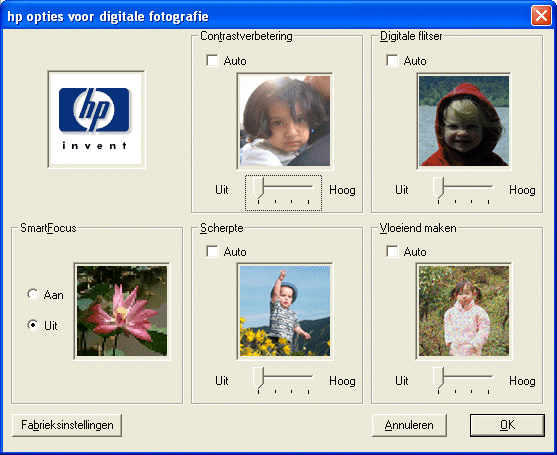Click the Digitale flitser slider handle
Screen dimensions: 557x455
pyautogui.click(x=438, y=188)
